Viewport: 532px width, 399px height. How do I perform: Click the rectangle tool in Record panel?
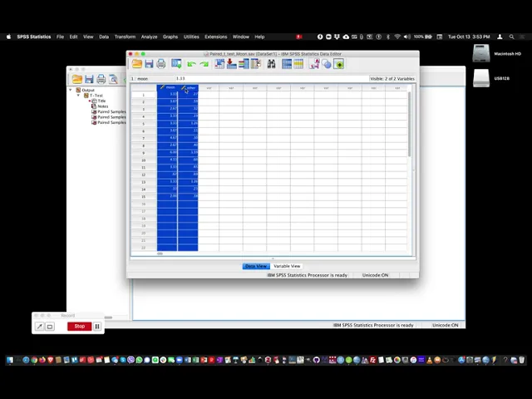[50, 327]
